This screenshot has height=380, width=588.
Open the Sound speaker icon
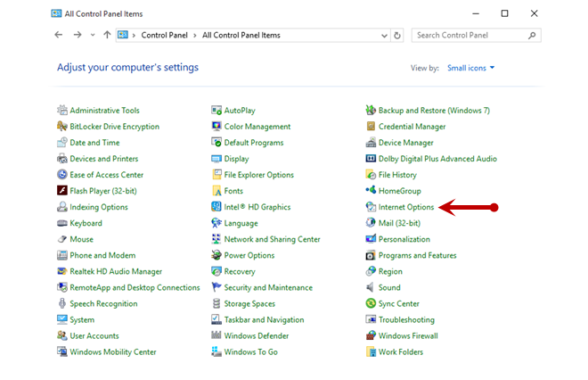(x=371, y=287)
